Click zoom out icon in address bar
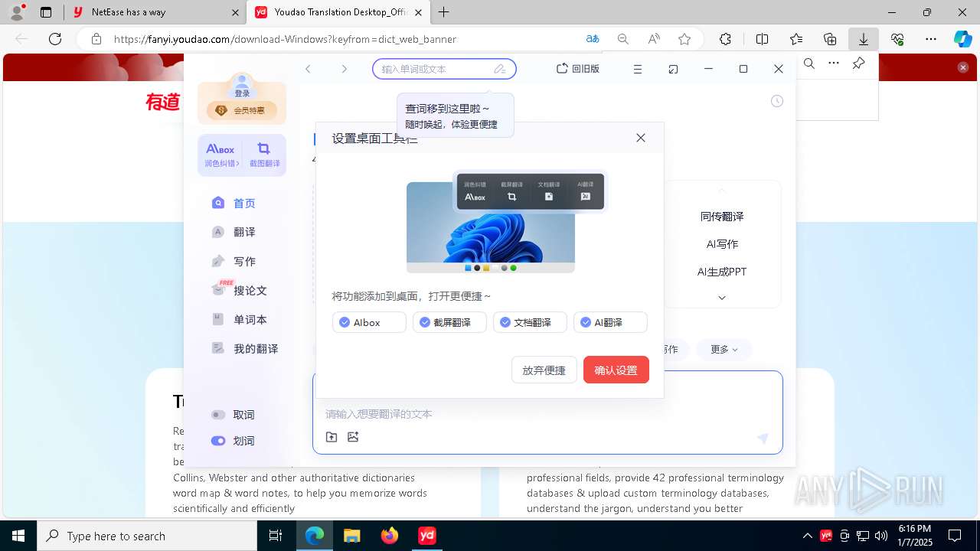 [623, 39]
